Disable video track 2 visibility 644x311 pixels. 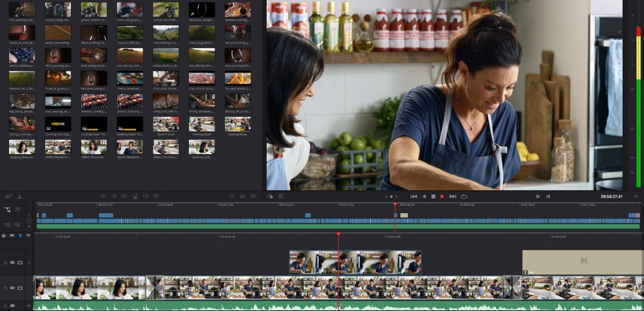pos(20,263)
